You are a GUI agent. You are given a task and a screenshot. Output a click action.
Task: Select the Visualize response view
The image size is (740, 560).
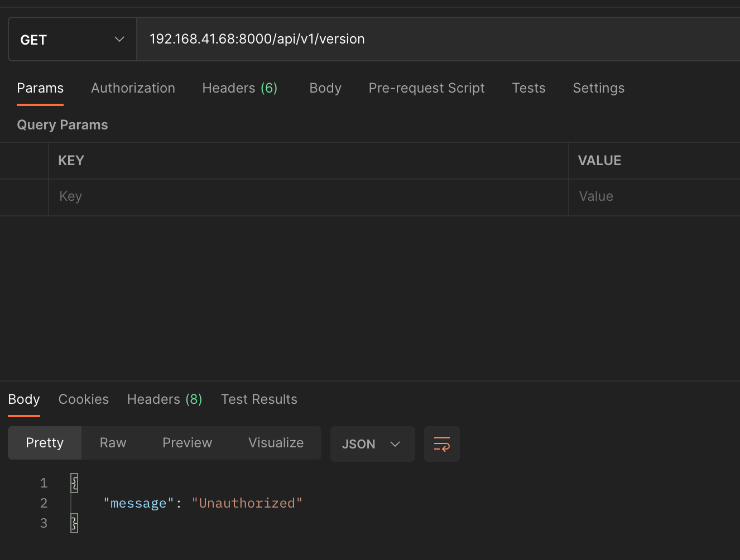276,443
